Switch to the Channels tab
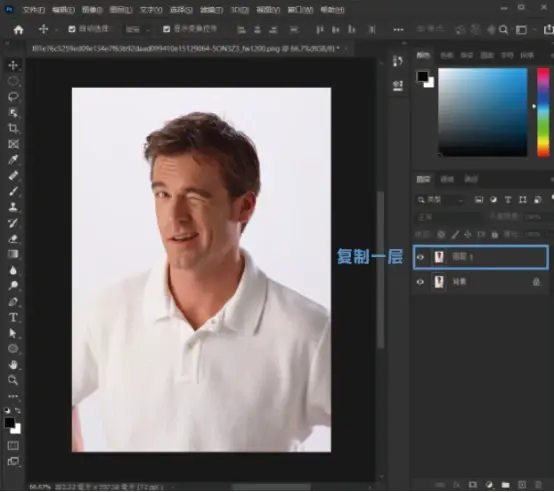 [447, 179]
